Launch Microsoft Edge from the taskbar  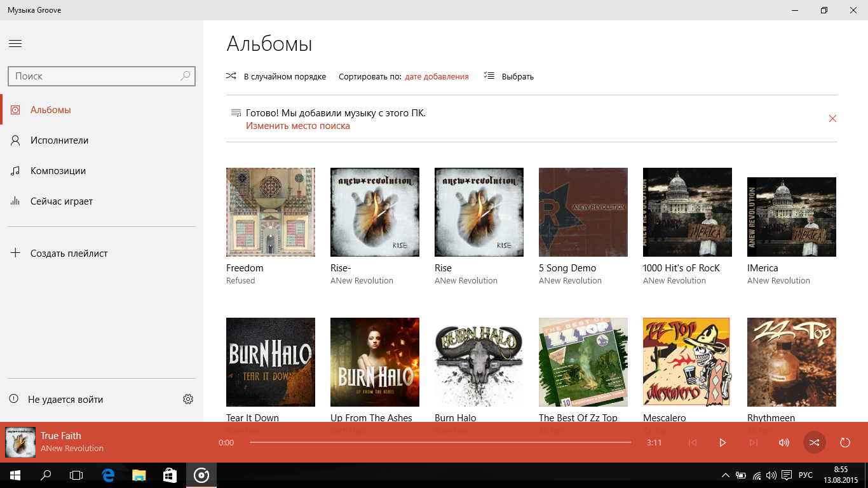click(108, 475)
